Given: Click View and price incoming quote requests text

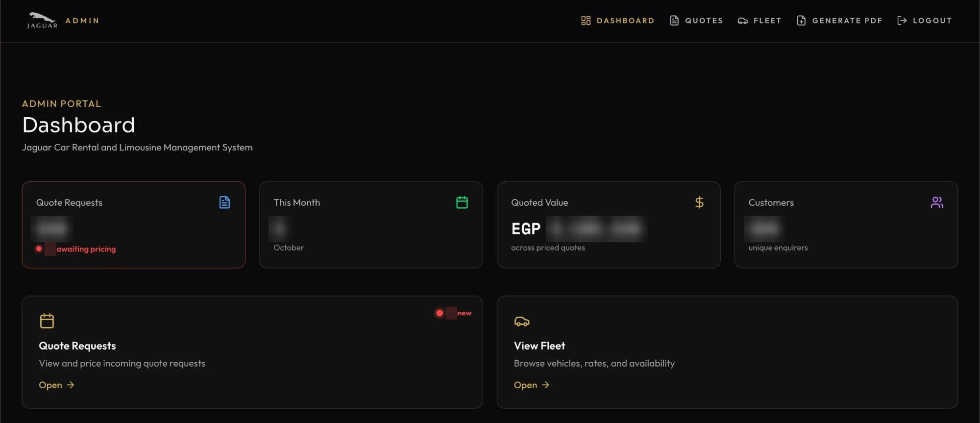Looking at the screenshot, I should [122, 364].
